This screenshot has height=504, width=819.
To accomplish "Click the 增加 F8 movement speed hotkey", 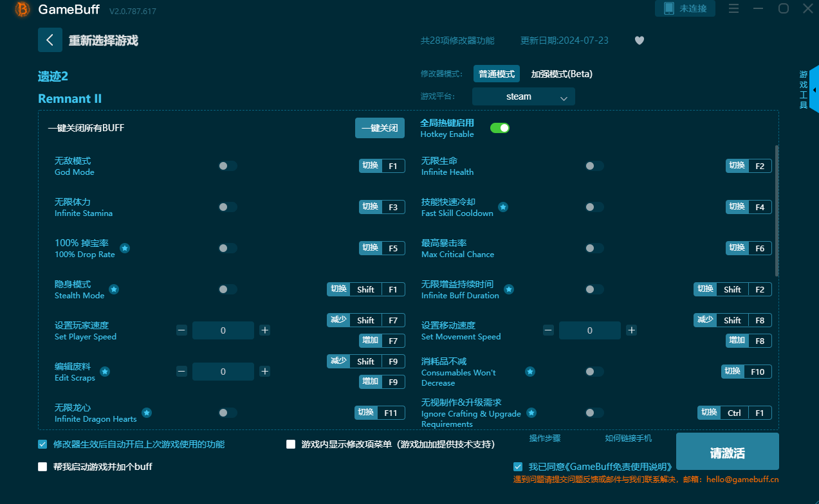I will click(749, 341).
